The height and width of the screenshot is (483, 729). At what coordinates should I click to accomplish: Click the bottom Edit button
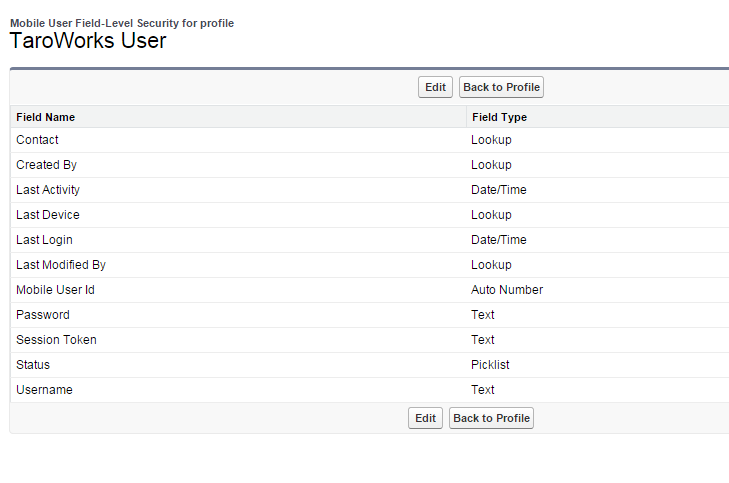425,418
